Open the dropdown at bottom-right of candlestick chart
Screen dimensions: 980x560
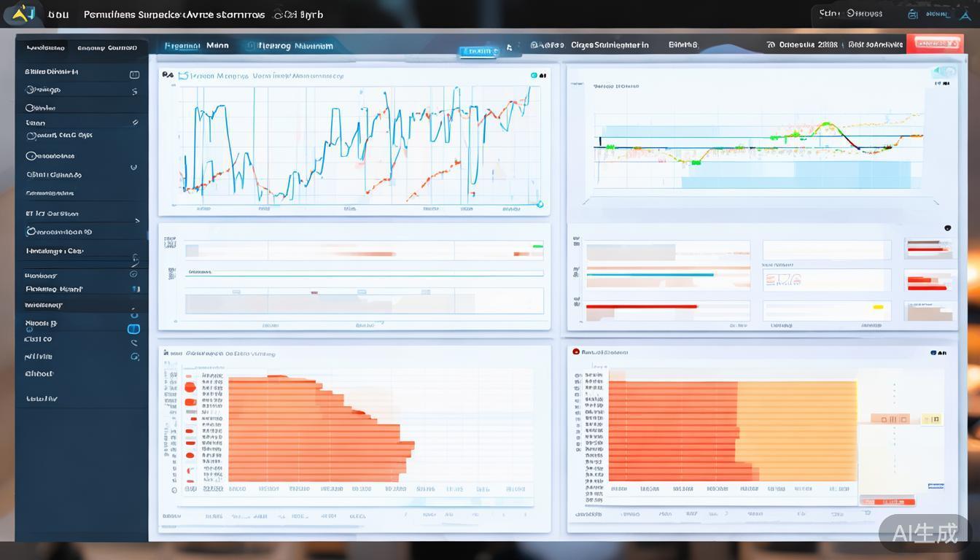point(936,203)
